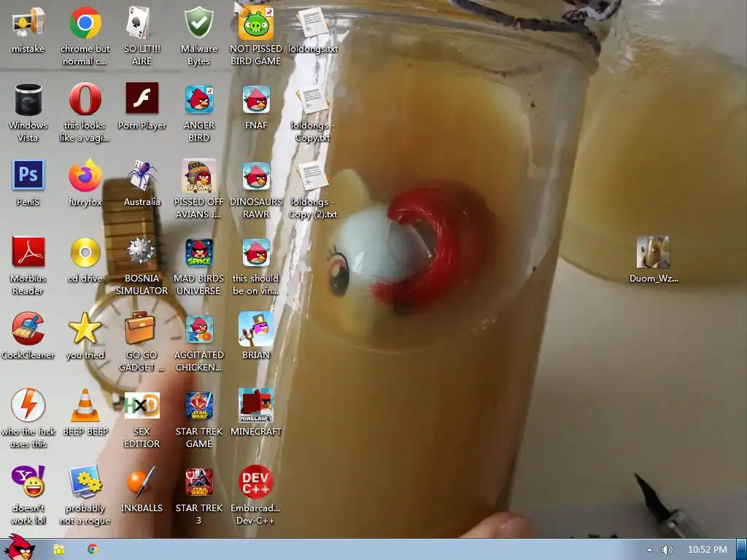Open the yellow disc 'cd drive' icon
Viewport: 747px width, 560px height.
(x=85, y=252)
